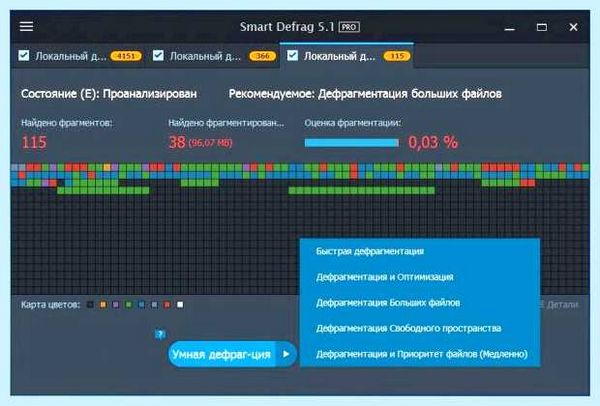This screenshot has height=406, width=600.
Task: Click the gray swatch in color map
Action: (x=154, y=305)
